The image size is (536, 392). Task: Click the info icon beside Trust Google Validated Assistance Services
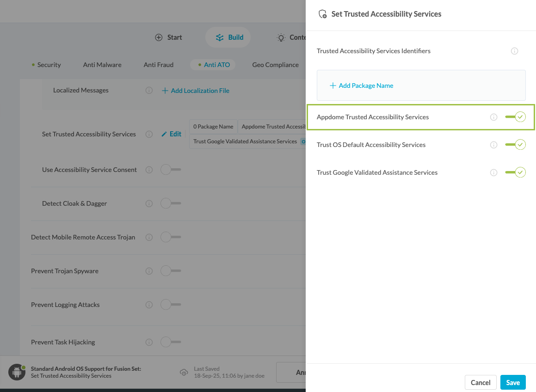coord(493,172)
